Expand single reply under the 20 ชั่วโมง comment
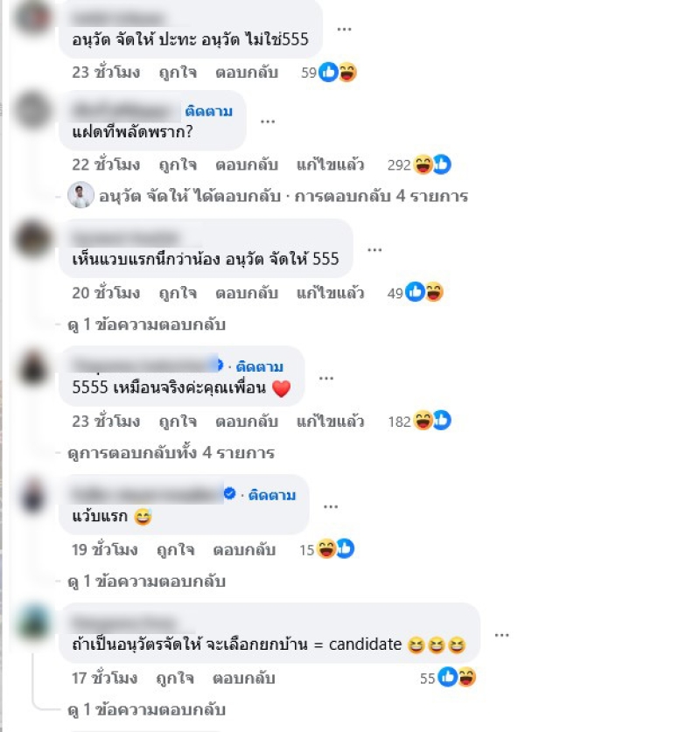 [147, 324]
